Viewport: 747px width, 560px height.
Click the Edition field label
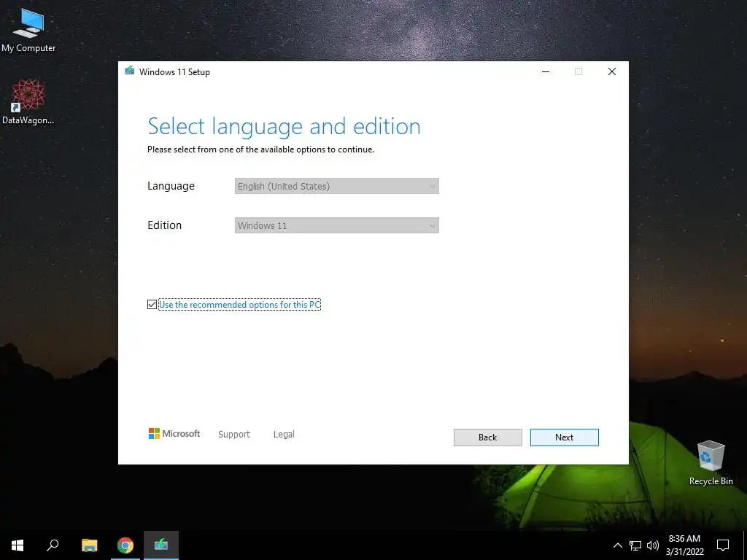pos(164,225)
